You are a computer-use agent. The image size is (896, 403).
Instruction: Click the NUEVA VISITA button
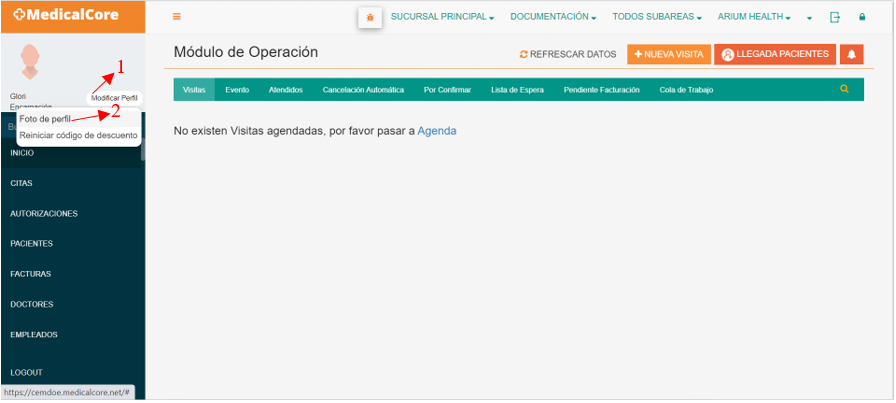(669, 54)
